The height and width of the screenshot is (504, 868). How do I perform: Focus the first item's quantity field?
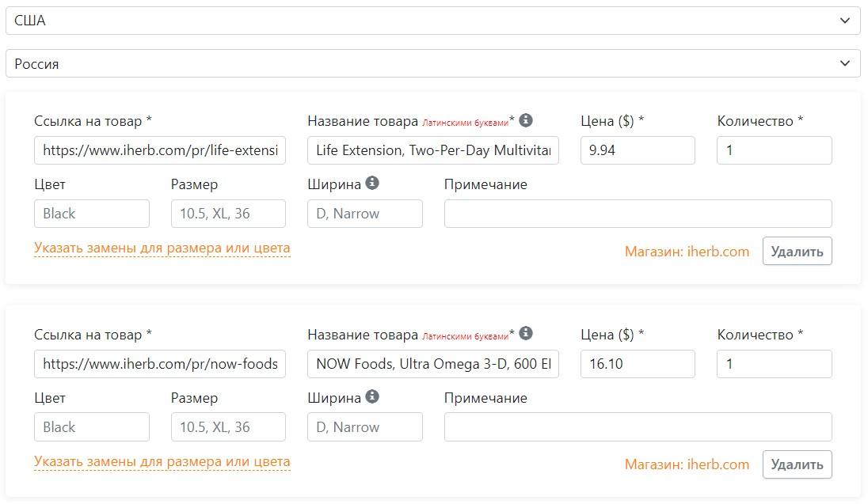774,150
